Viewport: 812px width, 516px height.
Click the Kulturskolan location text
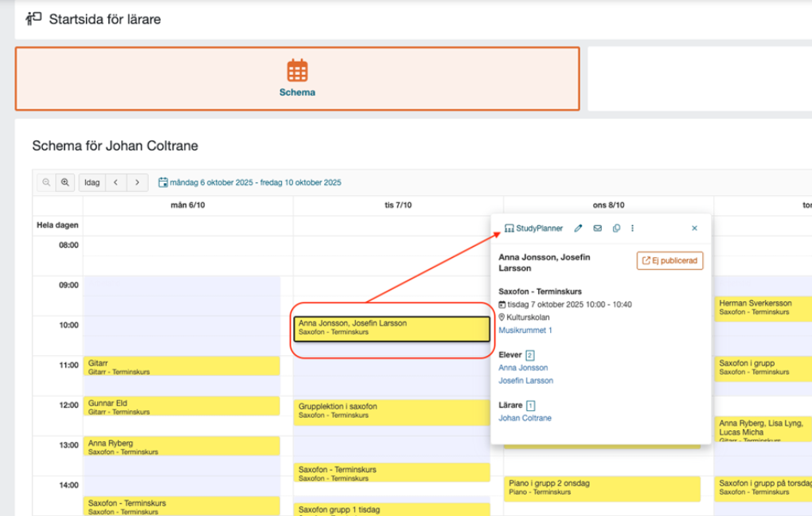pos(528,317)
